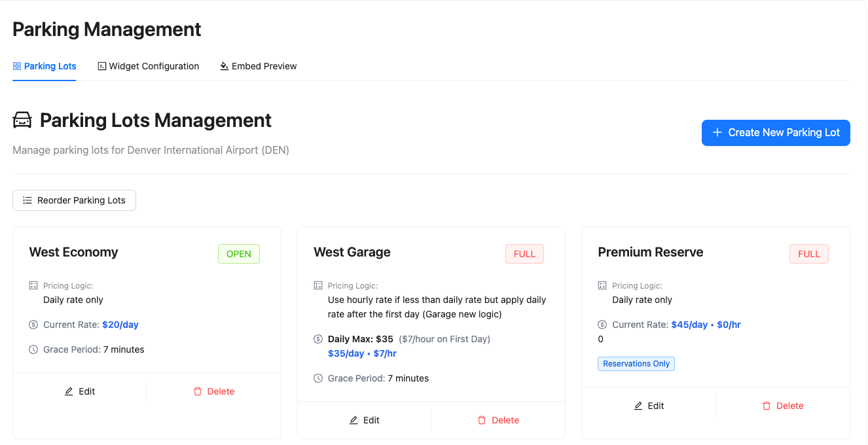Edit the West Economy parking lot

80,391
